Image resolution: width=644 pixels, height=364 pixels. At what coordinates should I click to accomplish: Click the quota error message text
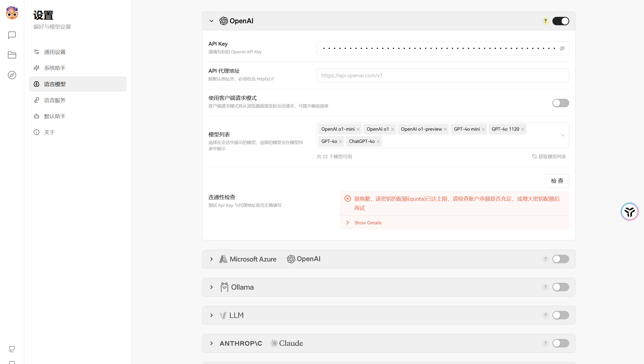click(457, 203)
